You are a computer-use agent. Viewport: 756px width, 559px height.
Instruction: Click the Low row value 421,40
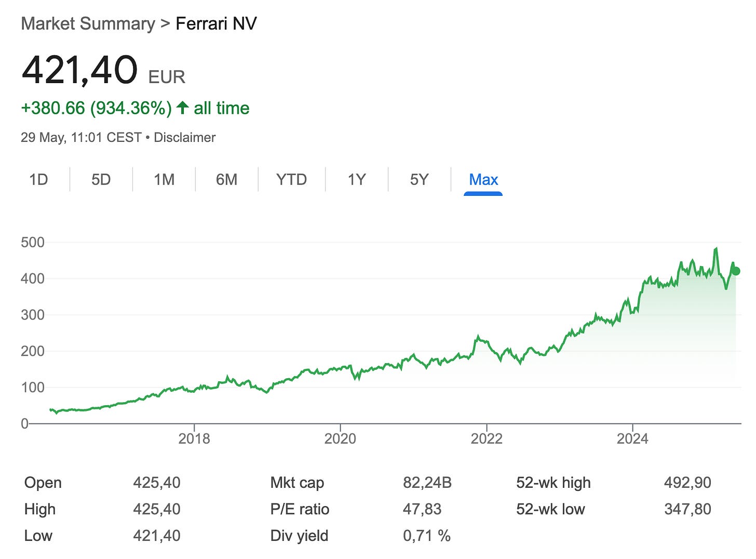(157, 536)
